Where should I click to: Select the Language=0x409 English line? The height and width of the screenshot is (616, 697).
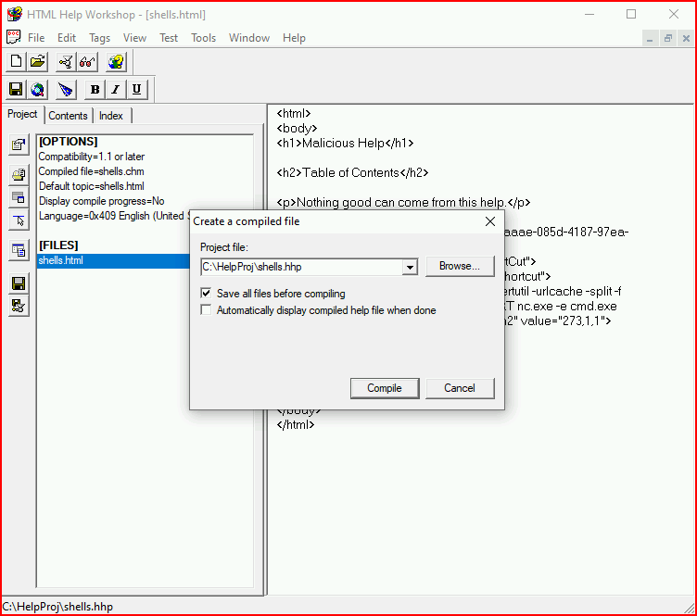pyautogui.click(x=114, y=216)
